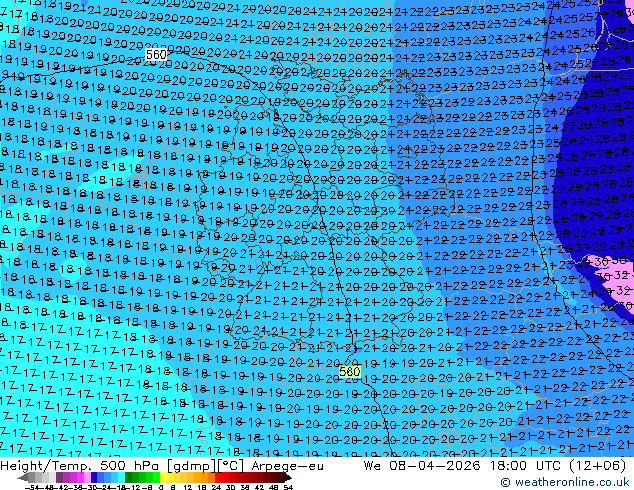Click the Height/Temp. 500 hPa title text
Image resolution: width=634 pixels, height=490 pixels.
[81, 466]
